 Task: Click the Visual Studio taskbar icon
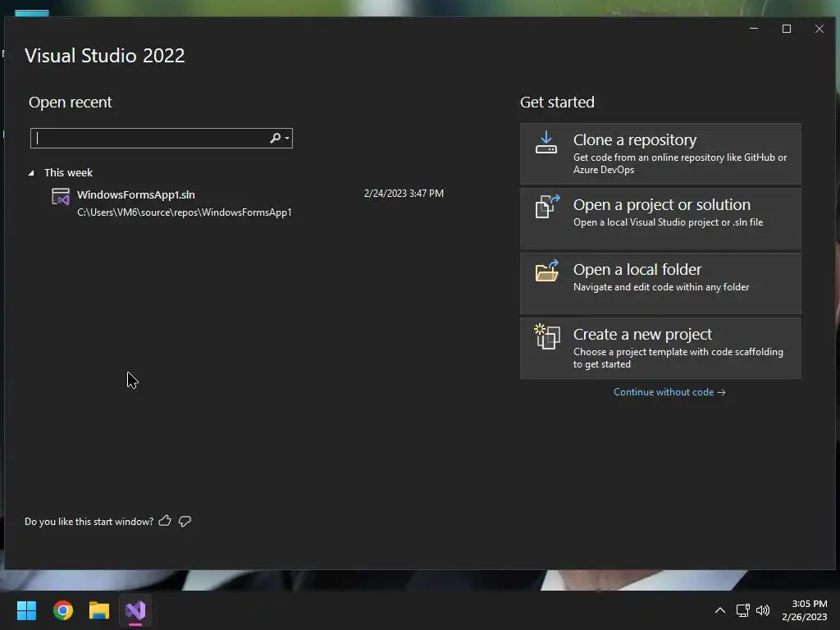pos(135,610)
